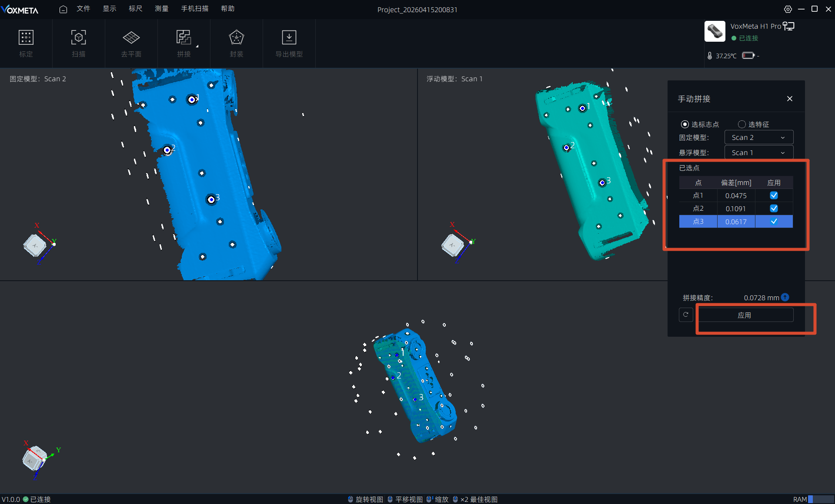Image resolution: width=835 pixels, height=504 pixels.
Task: Open the 标定 calibration tool
Action: [x=26, y=43]
